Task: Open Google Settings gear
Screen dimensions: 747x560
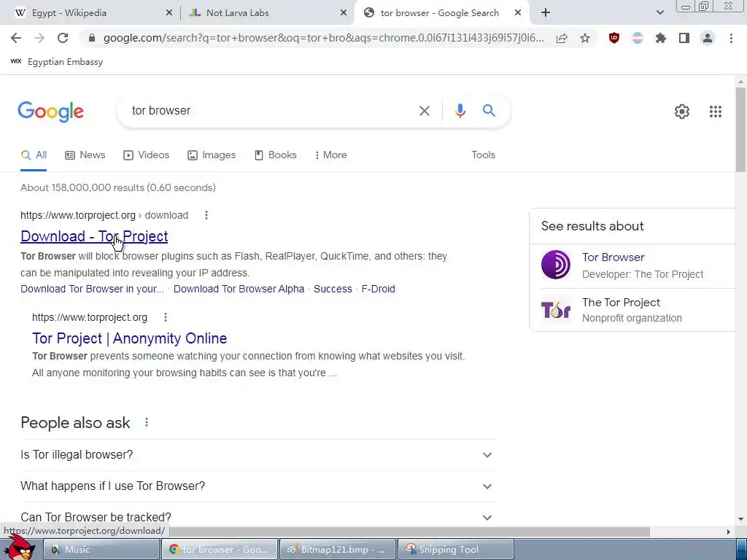Action: coord(682,112)
